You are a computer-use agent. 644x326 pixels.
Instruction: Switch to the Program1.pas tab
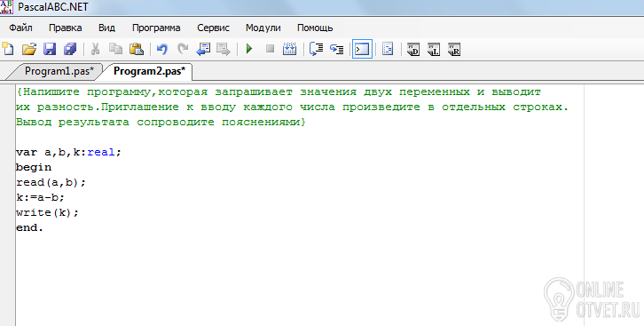click(59, 71)
